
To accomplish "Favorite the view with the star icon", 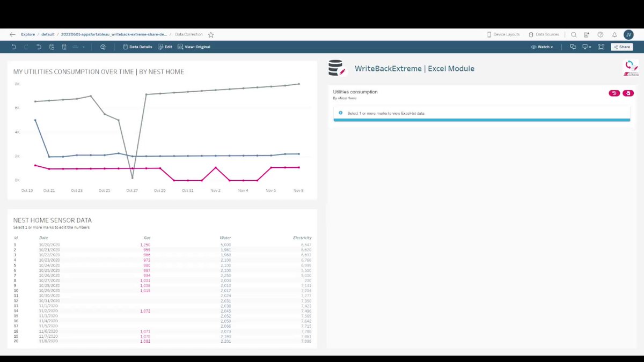I will tap(211, 34).
